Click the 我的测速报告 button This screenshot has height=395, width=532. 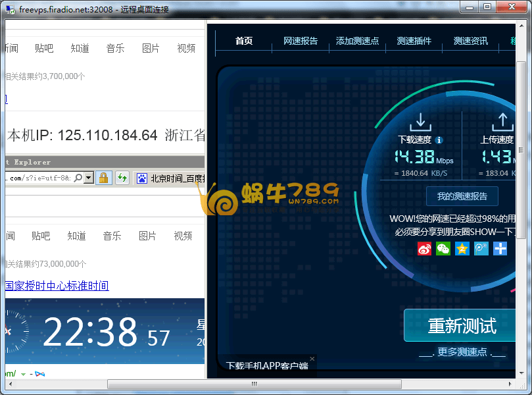tap(462, 196)
